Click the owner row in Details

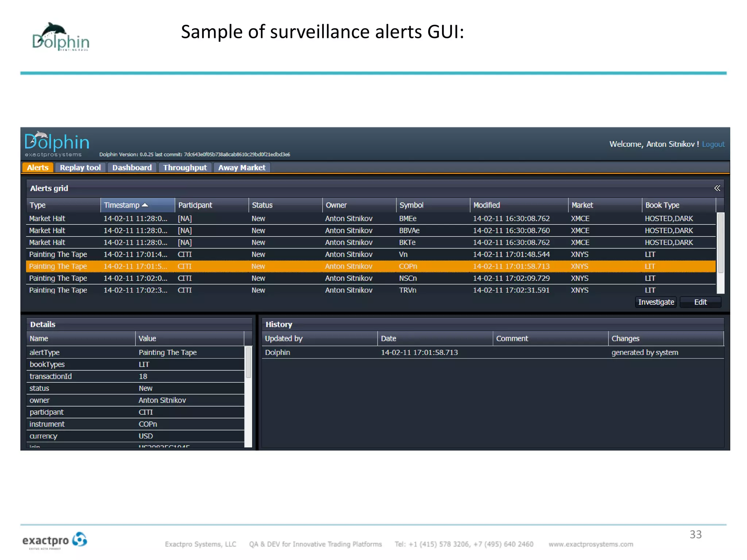coord(135,400)
